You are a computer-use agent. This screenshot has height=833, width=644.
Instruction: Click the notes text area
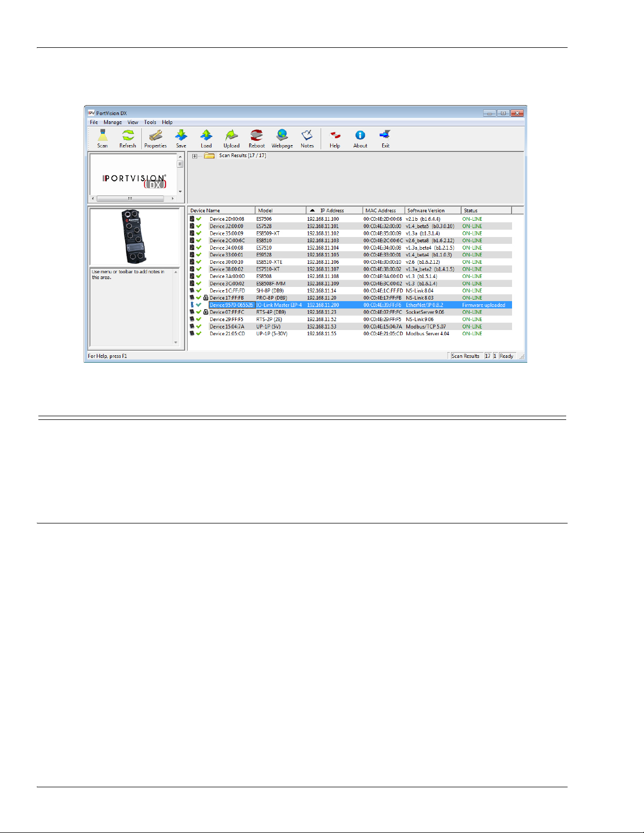click(x=131, y=307)
